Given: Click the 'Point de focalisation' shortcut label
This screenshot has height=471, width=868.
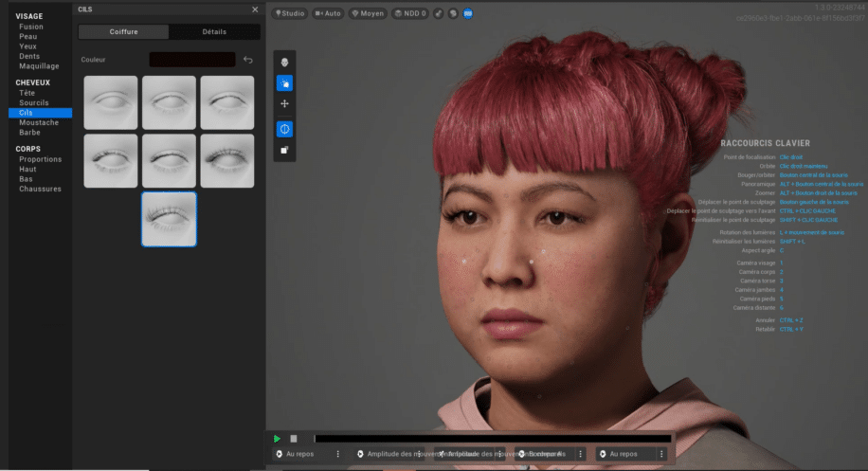Looking at the screenshot, I should pos(750,157).
